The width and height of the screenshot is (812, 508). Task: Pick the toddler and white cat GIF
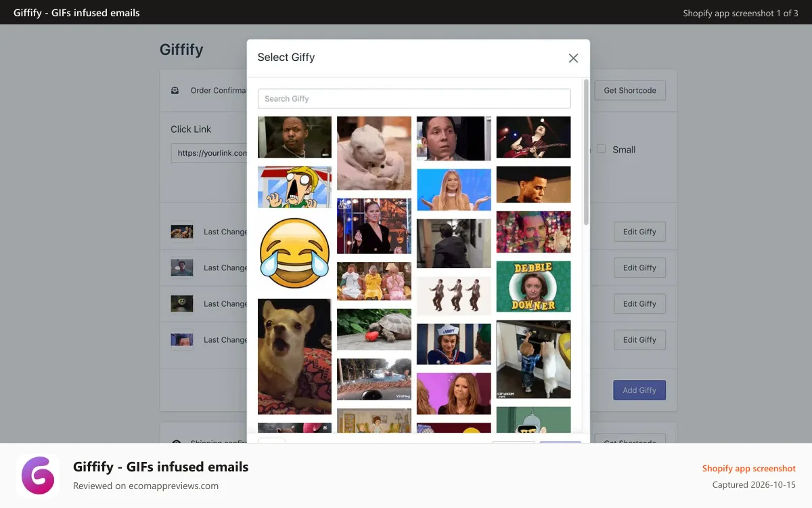(533, 360)
